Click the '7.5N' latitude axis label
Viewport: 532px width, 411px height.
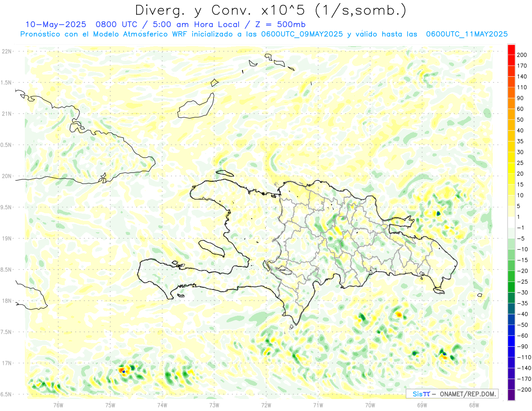coord(6,332)
